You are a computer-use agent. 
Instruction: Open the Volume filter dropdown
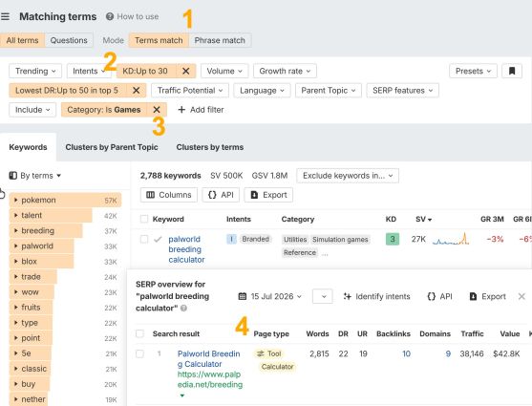click(224, 71)
